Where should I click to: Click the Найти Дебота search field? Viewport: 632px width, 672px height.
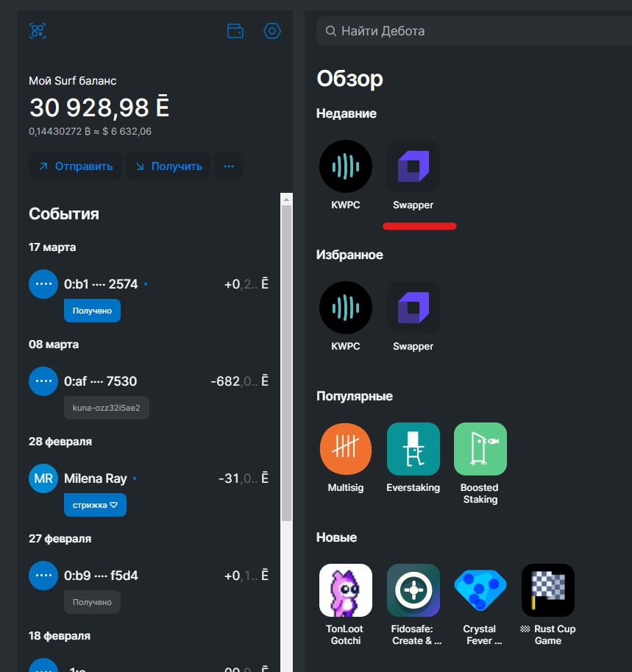471,31
